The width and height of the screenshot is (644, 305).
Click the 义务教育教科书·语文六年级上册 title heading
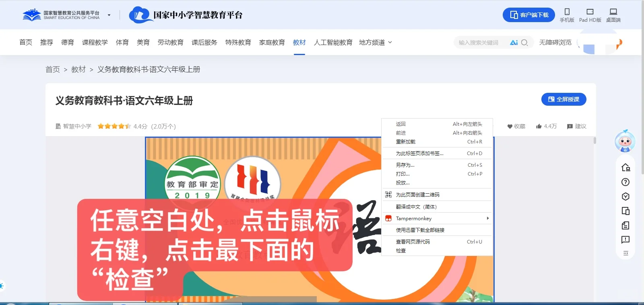(124, 100)
